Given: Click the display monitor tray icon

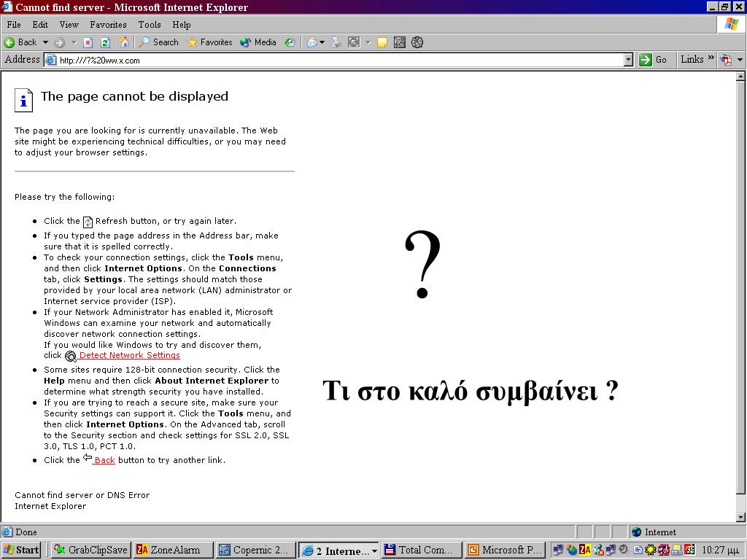Looking at the screenshot, I should click(x=676, y=551).
